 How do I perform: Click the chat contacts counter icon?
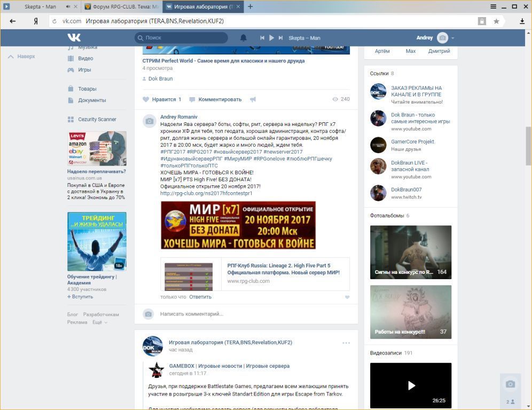(x=510, y=401)
